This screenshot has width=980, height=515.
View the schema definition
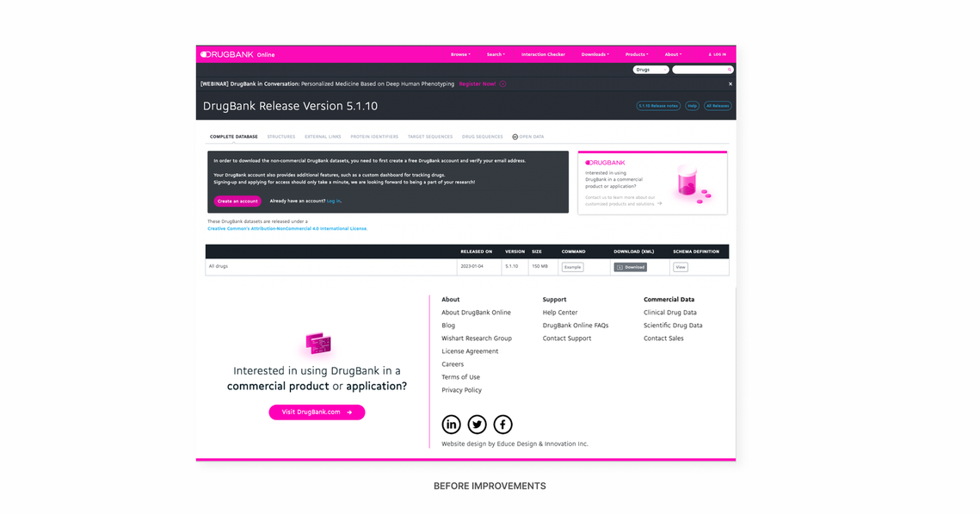681,267
